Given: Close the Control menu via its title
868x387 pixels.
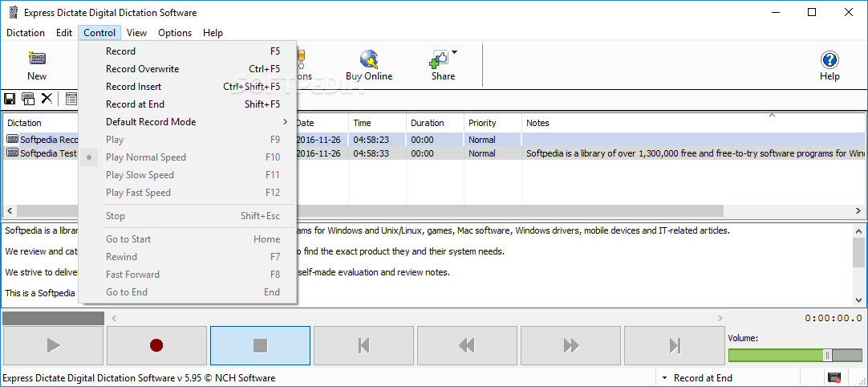Looking at the screenshot, I should (x=99, y=33).
